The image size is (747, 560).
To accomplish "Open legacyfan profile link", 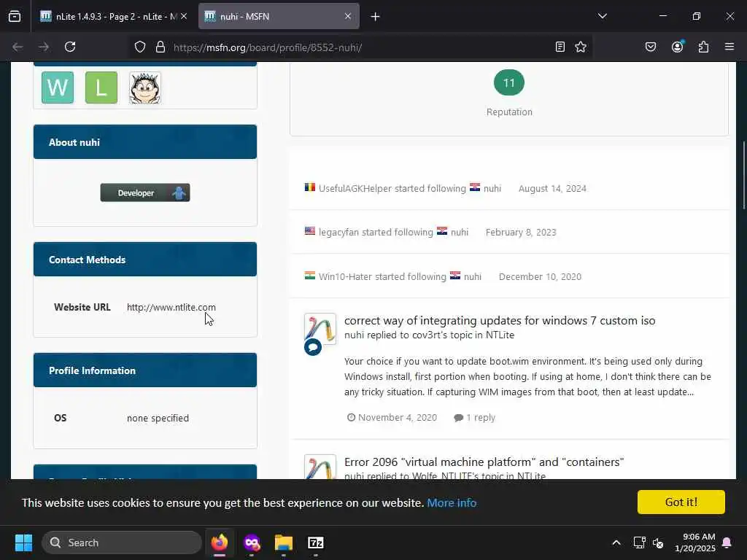I will coord(338,232).
